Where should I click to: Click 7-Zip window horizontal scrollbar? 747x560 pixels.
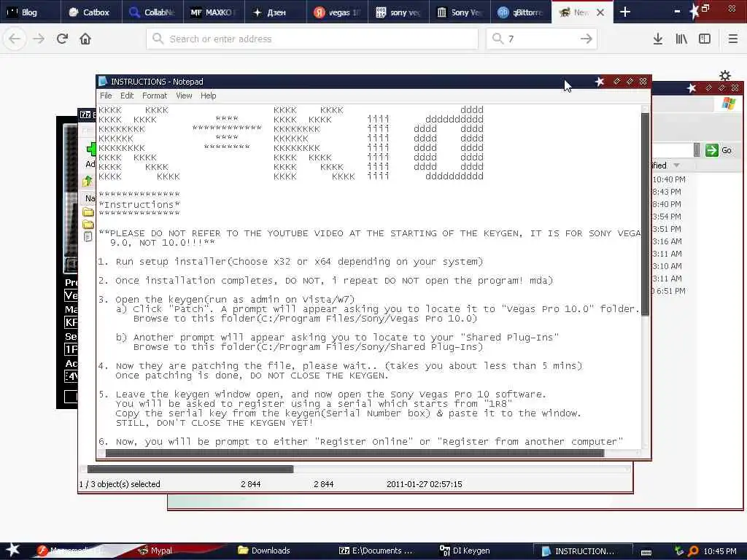pyautogui.click(x=190, y=469)
